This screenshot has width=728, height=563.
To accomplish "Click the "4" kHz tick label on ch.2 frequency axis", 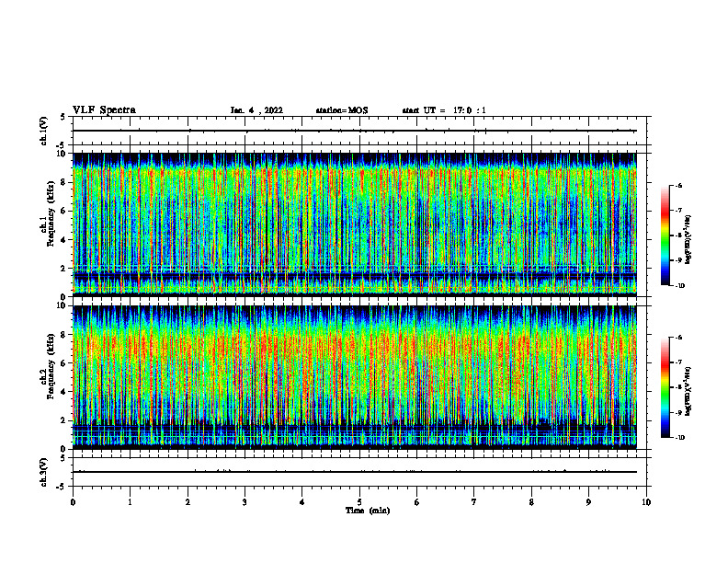I will 64,392.
